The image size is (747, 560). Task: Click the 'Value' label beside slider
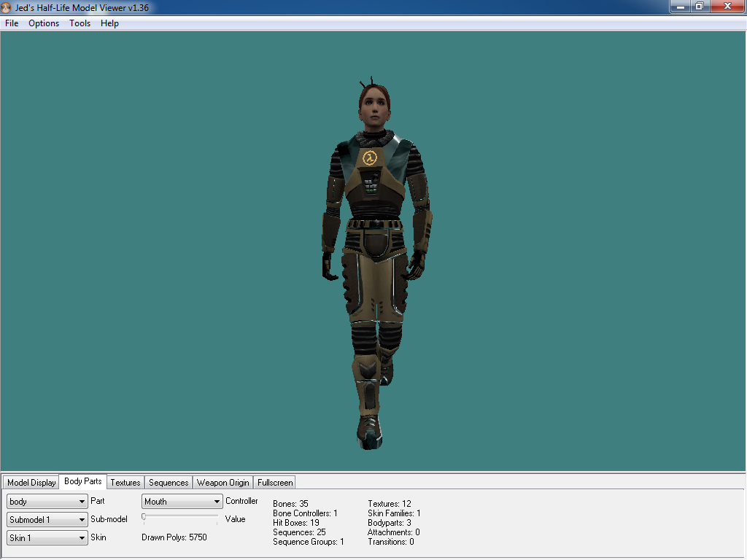(236, 519)
